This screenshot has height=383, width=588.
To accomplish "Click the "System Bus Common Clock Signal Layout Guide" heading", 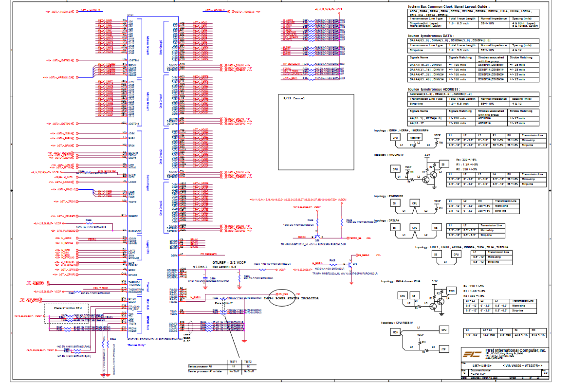I will pos(450,6).
